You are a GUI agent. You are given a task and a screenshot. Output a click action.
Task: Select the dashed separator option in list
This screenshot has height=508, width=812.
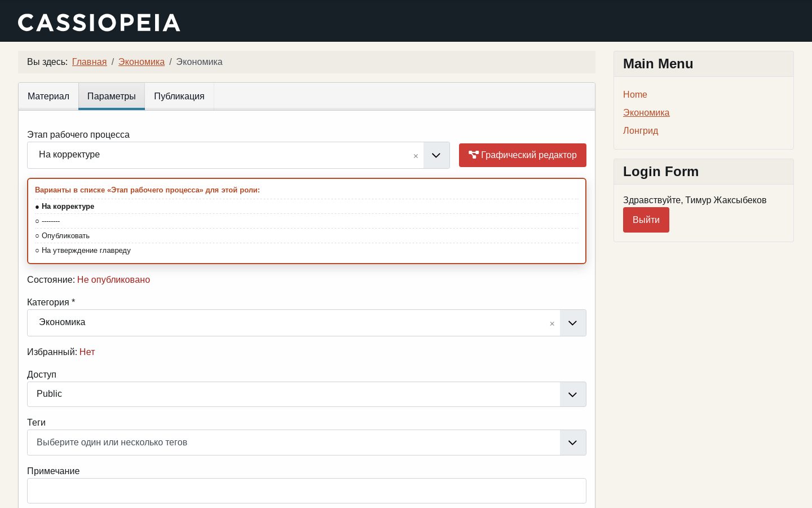(x=48, y=221)
